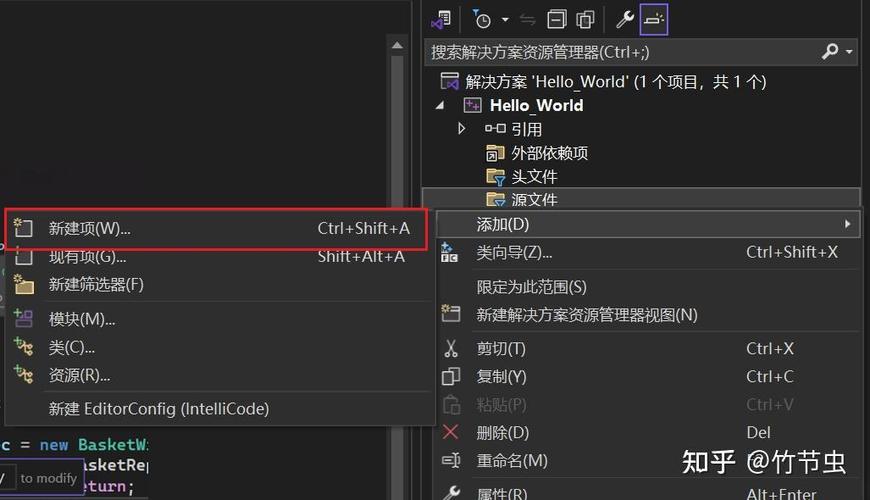Click the new Solution Explorer view icon
The width and height of the screenshot is (870, 500).
pos(451,314)
